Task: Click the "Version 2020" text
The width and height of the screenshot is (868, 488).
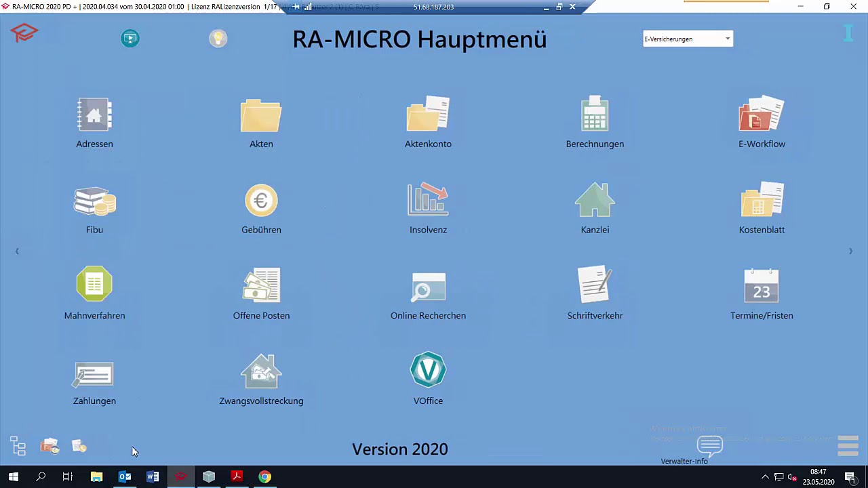Action: 400,449
